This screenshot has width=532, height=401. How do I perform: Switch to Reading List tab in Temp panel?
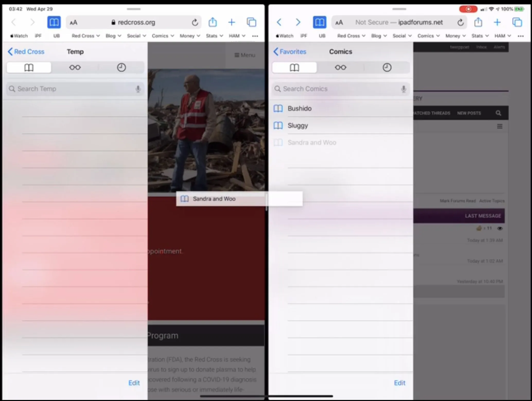click(x=75, y=67)
